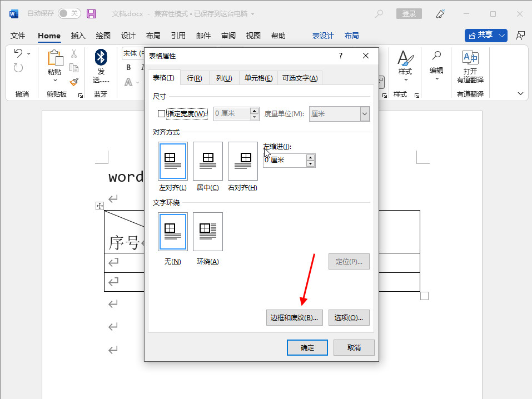This screenshot has width=532, height=399.
Task: Click the 取消 button
Action: point(354,348)
